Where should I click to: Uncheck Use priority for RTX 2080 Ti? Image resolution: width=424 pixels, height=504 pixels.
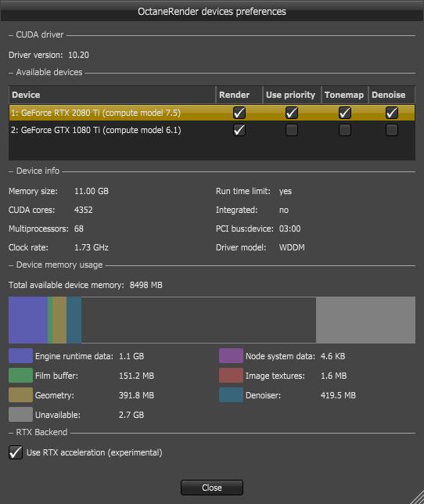tap(292, 113)
